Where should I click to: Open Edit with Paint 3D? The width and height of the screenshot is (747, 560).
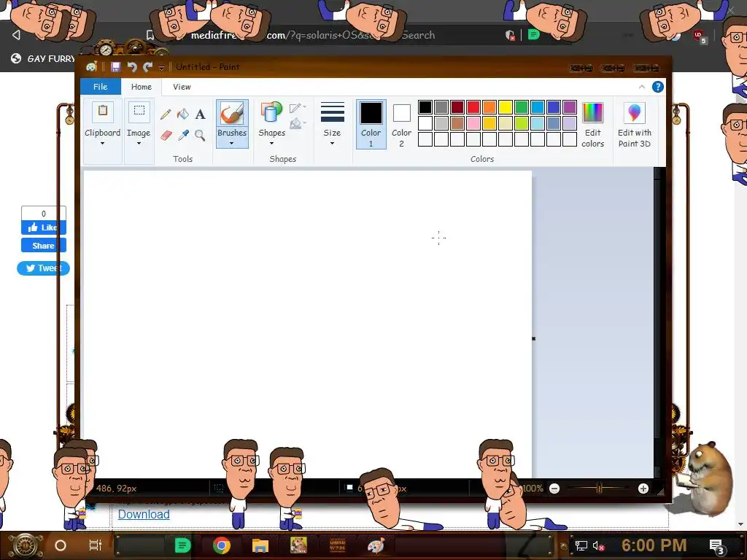point(634,125)
